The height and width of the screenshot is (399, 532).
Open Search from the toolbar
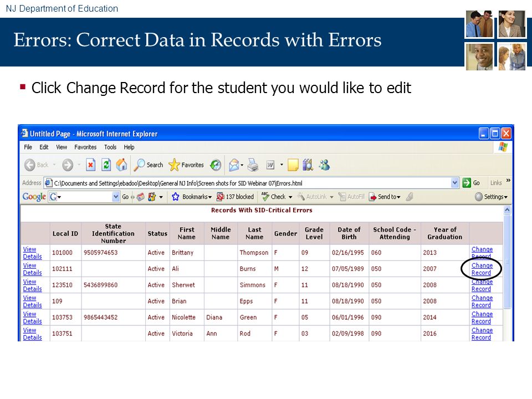point(149,165)
